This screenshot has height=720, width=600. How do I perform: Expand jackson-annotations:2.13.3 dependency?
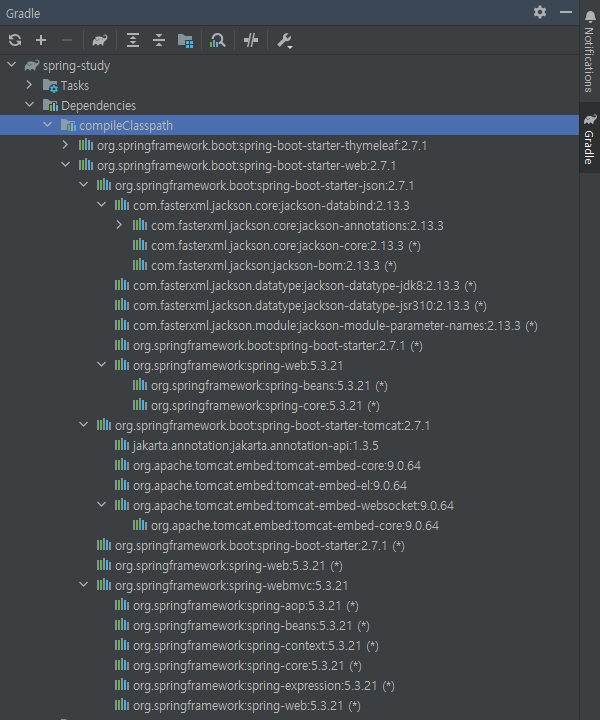(119, 225)
